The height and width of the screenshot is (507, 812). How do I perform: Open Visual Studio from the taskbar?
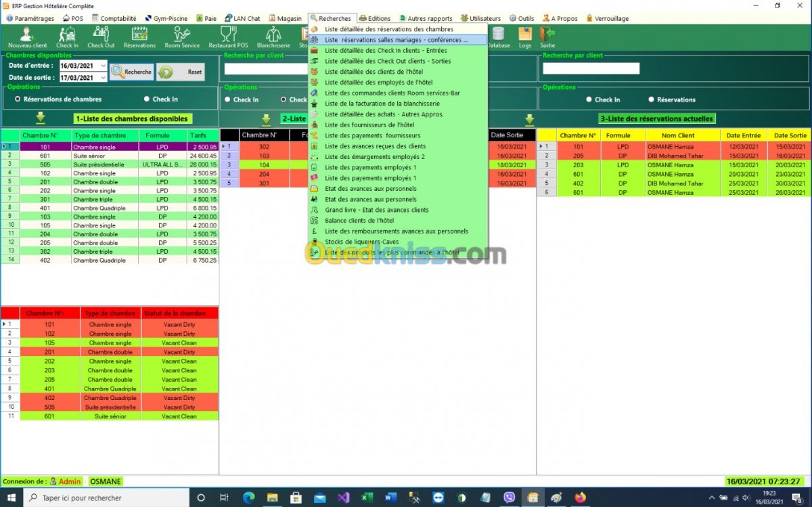pyautogui.click(x=343, y=498)
